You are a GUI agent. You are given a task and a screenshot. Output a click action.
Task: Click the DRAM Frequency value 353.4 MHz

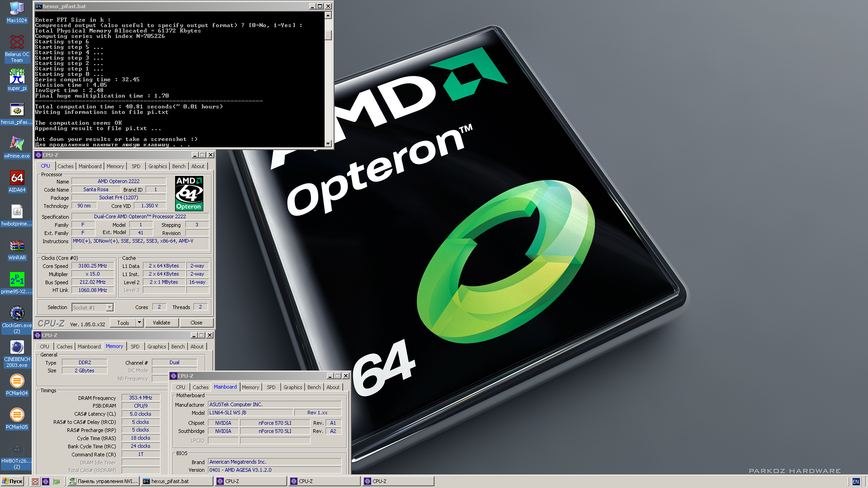[141, 398]
